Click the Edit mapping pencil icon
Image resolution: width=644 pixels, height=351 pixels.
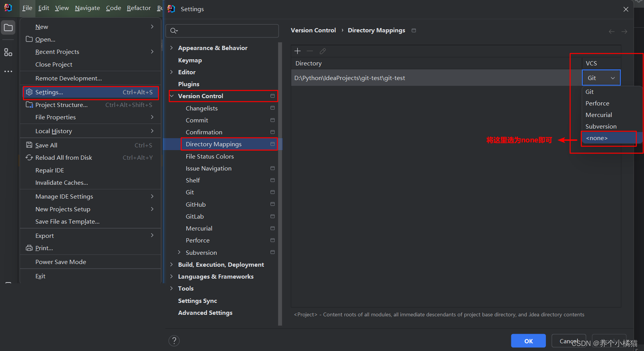click(x=323, y=51)
